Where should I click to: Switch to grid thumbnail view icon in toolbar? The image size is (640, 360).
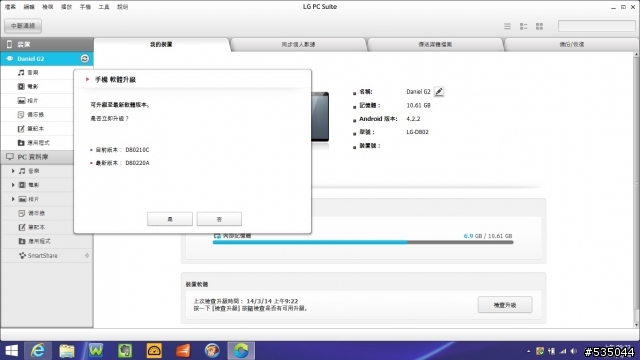(x=539, y=26)
